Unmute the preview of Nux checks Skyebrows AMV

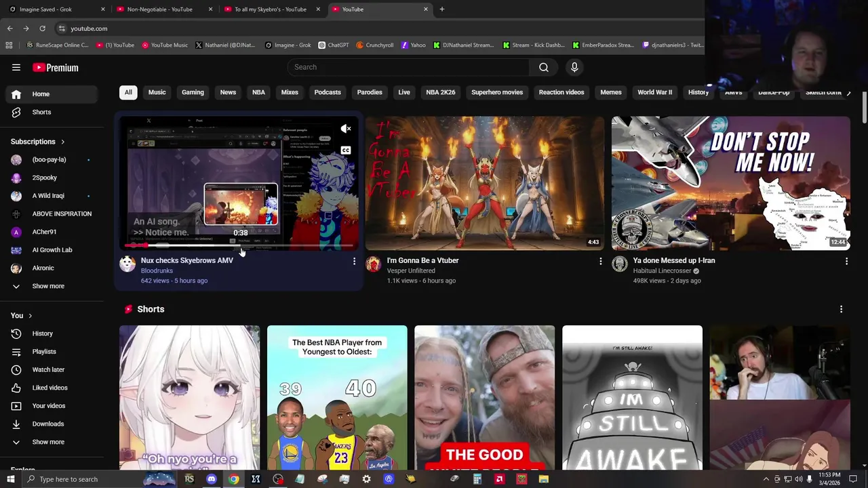346,129
